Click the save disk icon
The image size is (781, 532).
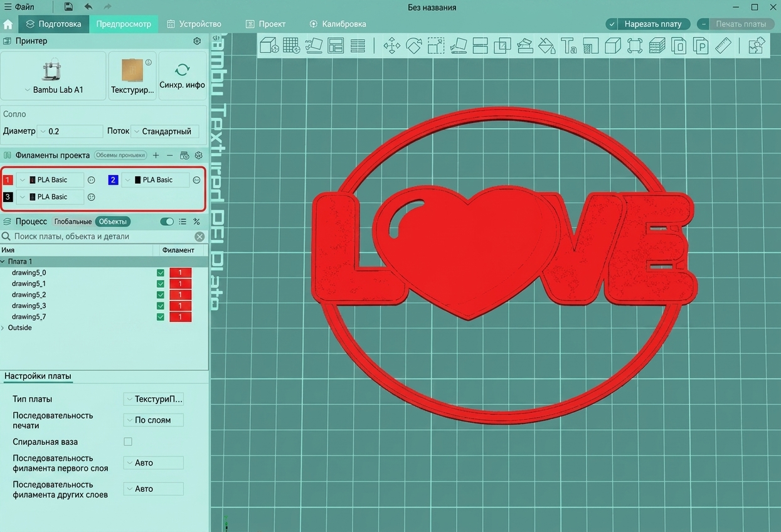[x=68, y=7]
